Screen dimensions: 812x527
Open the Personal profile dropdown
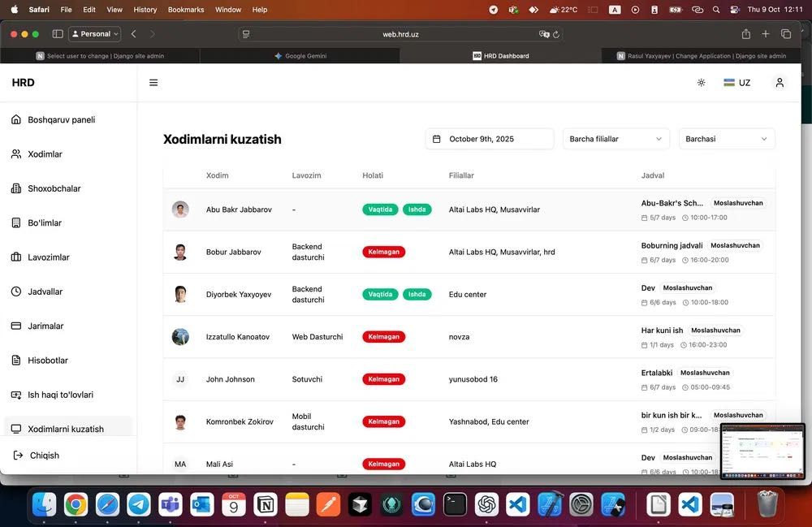tap(95, 34)
